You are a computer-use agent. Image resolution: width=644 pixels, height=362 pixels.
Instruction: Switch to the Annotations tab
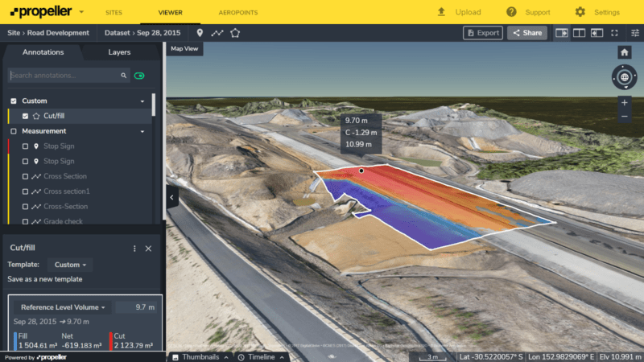coord(43,52)
